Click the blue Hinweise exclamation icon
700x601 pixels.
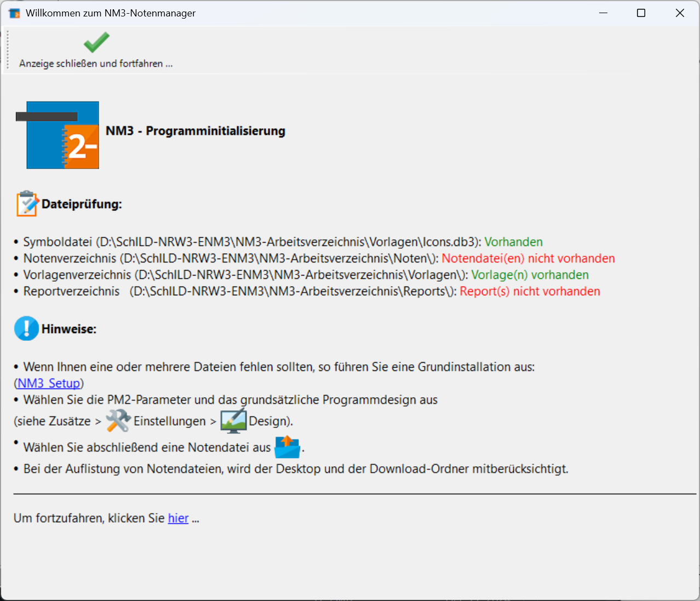26,329
